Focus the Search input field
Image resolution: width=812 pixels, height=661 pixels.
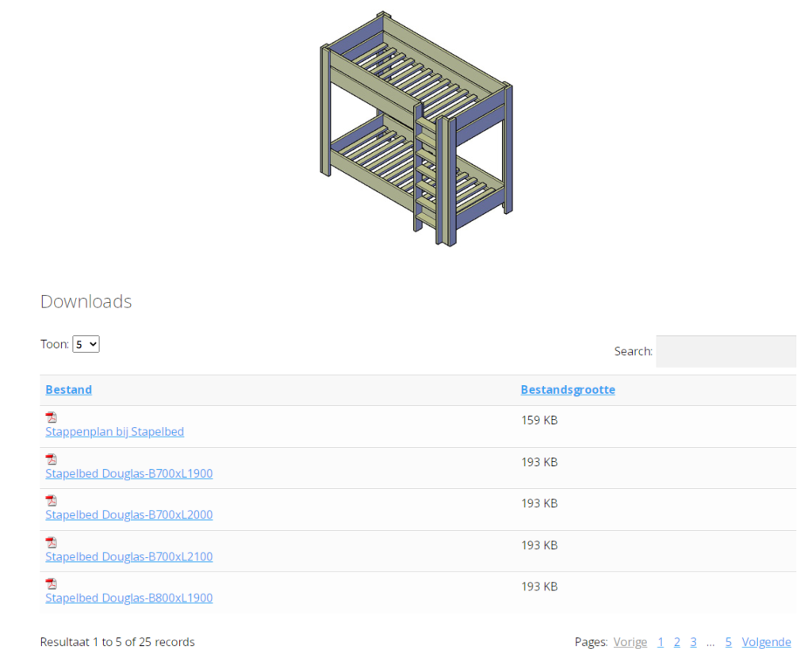pyautogui.click(x=726, y=351)
